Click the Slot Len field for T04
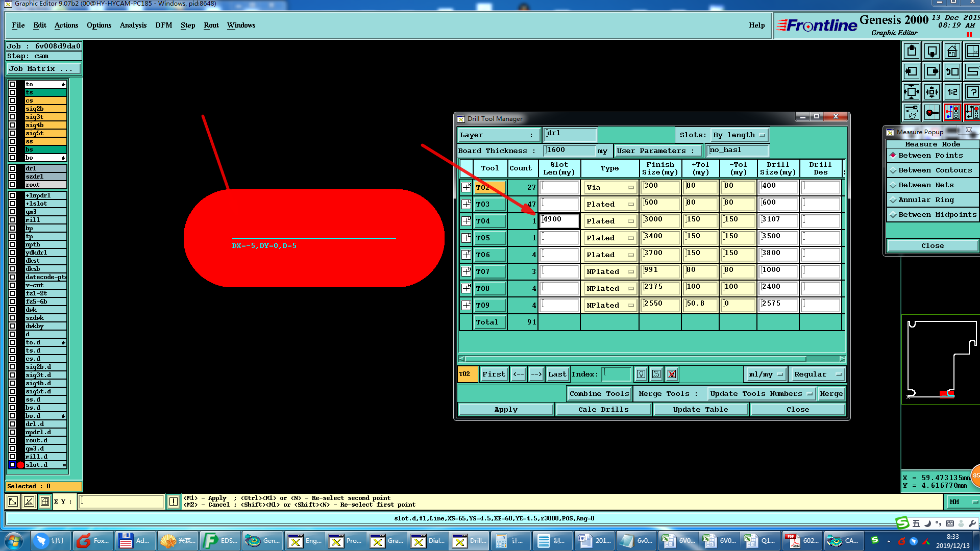 [x=559, y=220]
